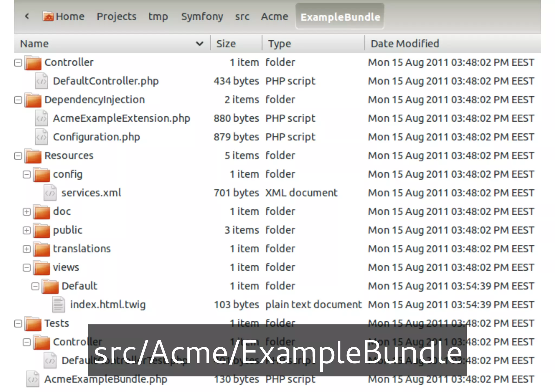The image size is (555, 392).
Task: Click the Home folder icon in path bar
Action: [x=48, y=17]
